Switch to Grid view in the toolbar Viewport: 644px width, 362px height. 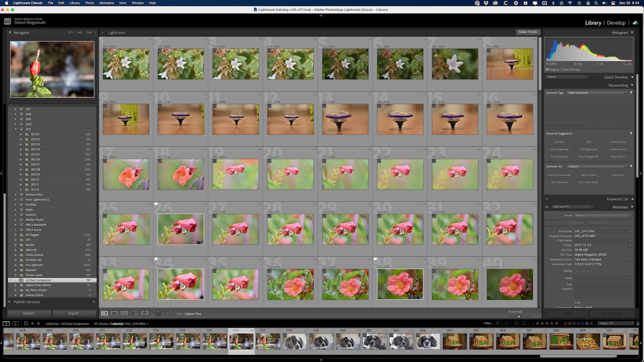[x=104, y=314]
